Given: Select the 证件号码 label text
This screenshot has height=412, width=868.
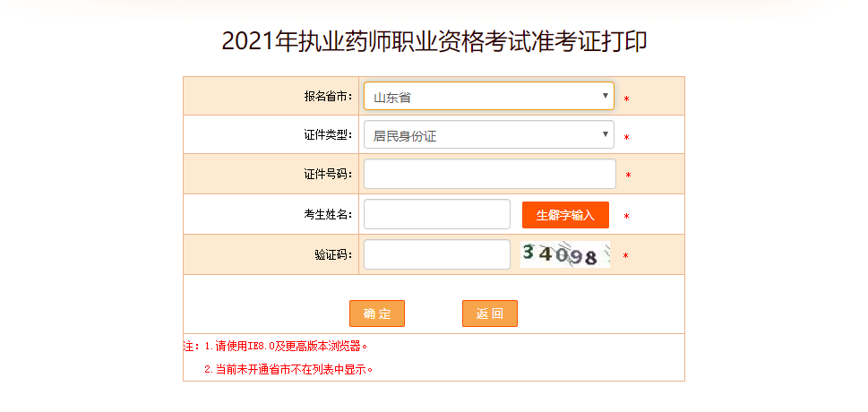Looking at the screenshot, I should click(328, 175).
